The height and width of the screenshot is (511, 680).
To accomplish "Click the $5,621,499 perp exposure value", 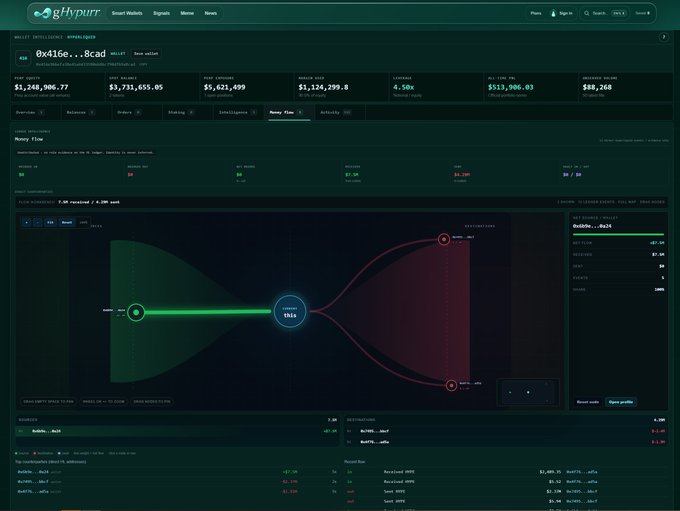I will coord(225,87).
